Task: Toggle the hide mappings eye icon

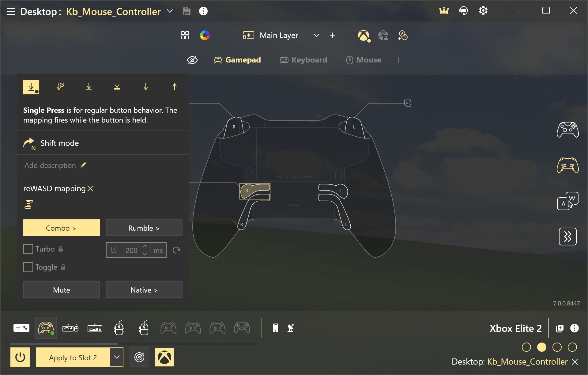Action: click(x=192, y=60)
